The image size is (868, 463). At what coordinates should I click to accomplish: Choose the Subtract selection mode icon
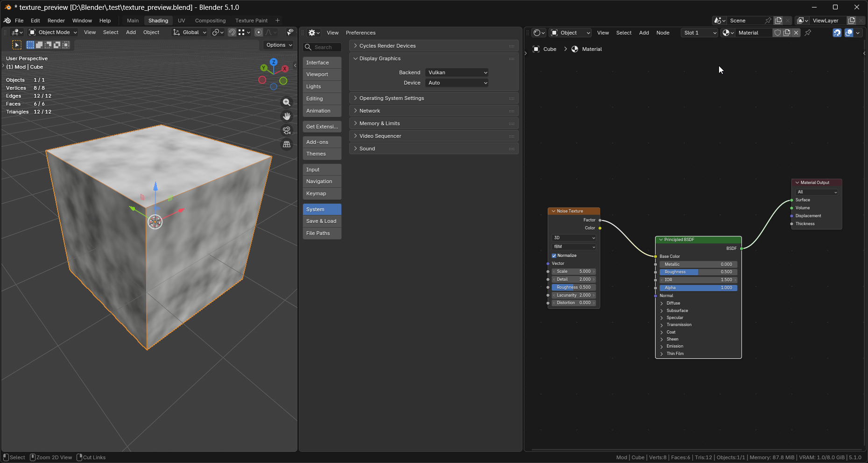point(48,45)
